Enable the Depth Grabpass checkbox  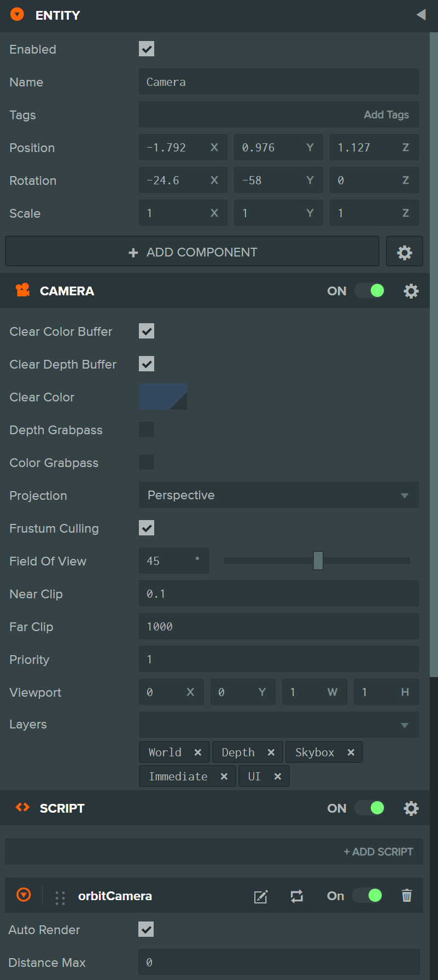click(x=147, y=430)
